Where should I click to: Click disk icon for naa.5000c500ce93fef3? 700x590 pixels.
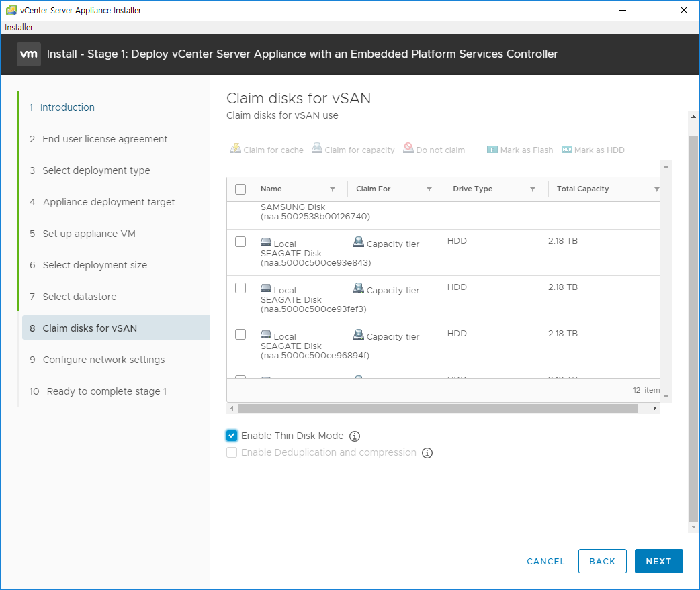coord(266,288)
